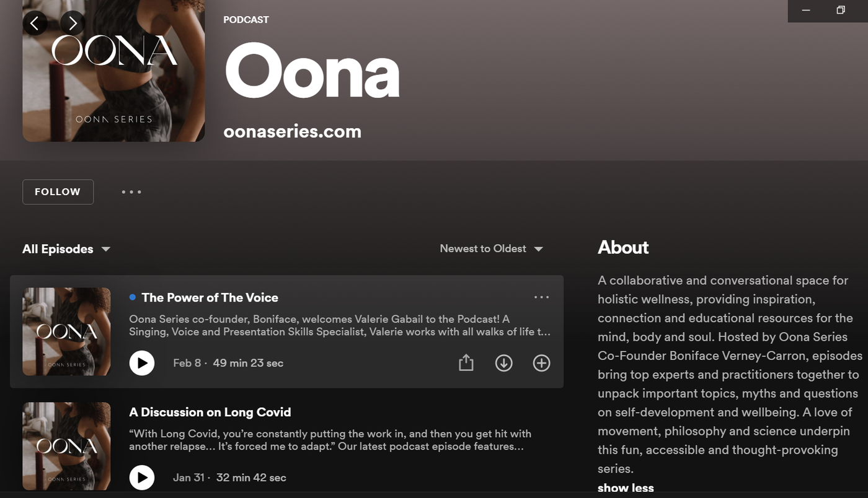
Task: Open The Power of The Voice episode title
Action: (x=210, y=297)
